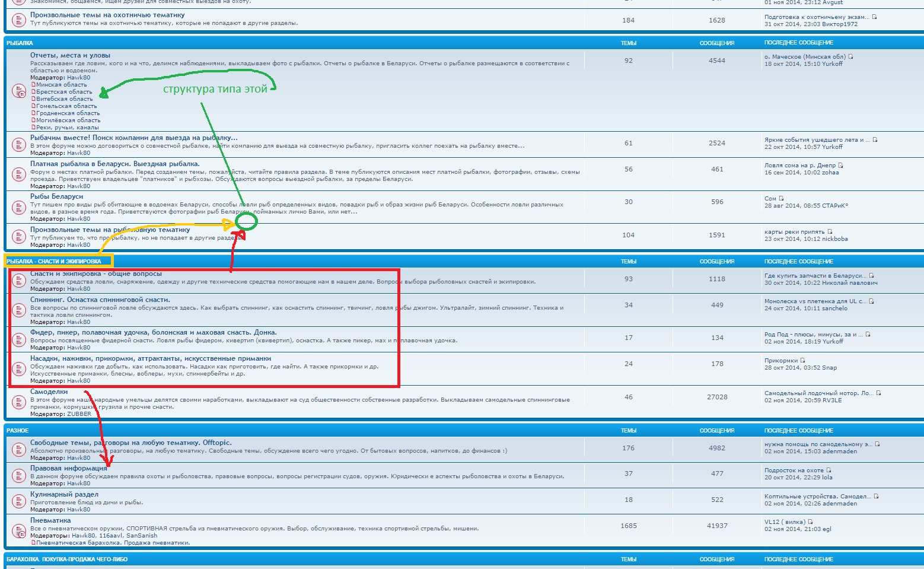Open the Отчеты, места и уловы forum

pos(70,55)
